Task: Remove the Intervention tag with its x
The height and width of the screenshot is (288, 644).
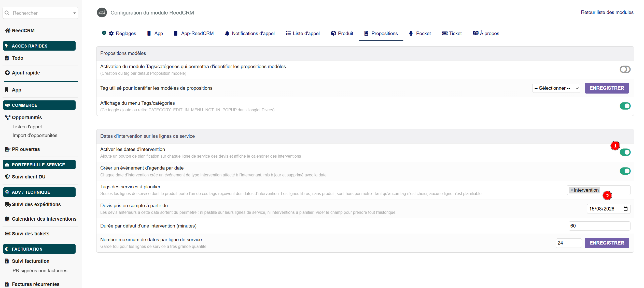Action: 571,190
